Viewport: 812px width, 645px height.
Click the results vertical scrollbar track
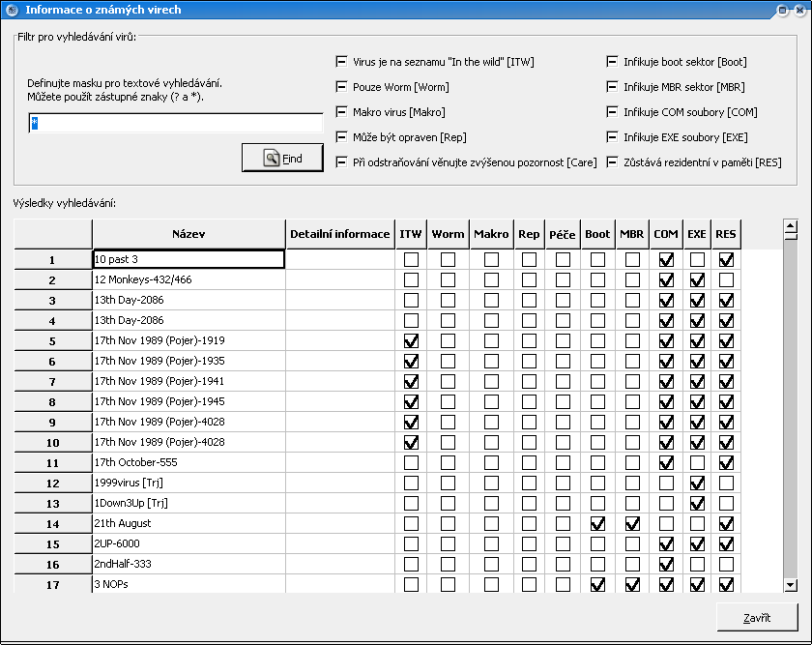(x=791, y=409)
